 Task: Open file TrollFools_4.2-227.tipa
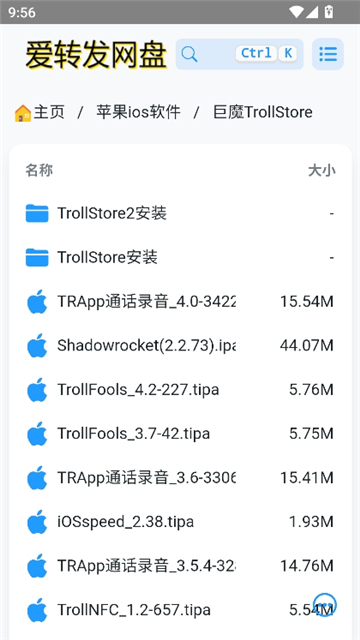tap(138, 390)
